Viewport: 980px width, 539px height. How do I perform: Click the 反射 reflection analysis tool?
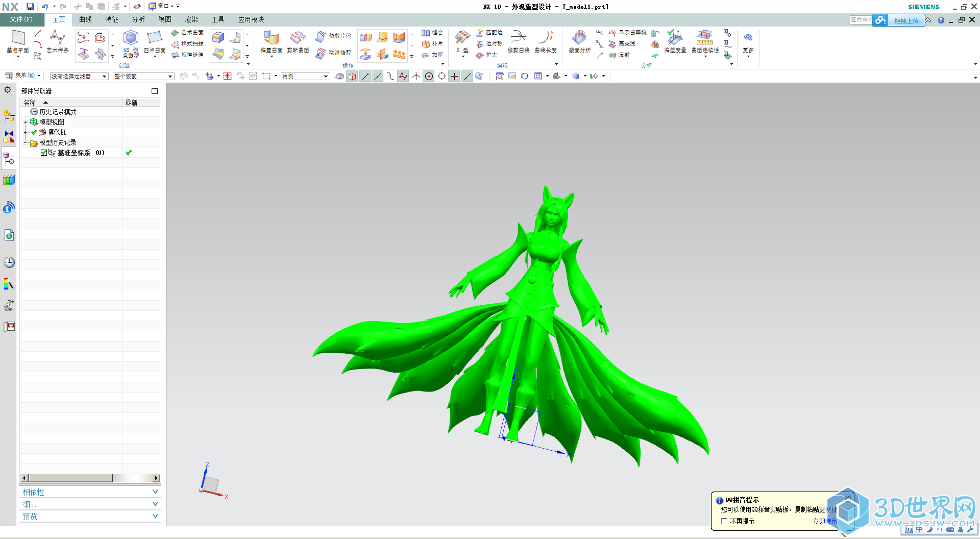[619, 55]
